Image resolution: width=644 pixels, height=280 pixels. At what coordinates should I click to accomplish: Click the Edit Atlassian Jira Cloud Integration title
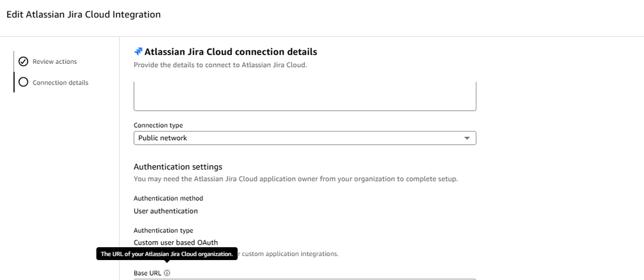click(x=83, y=14)
